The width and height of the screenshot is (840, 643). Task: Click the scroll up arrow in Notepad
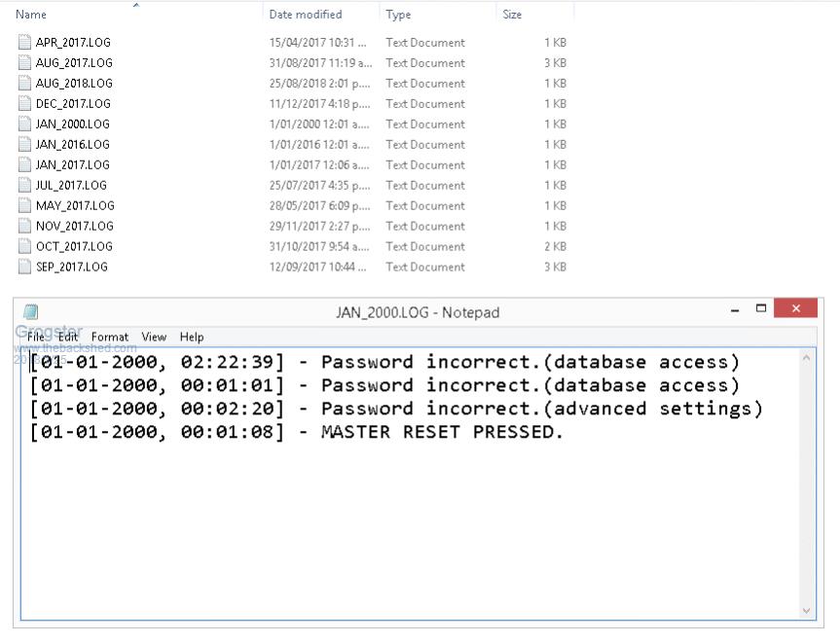click(x=807, y=359)
